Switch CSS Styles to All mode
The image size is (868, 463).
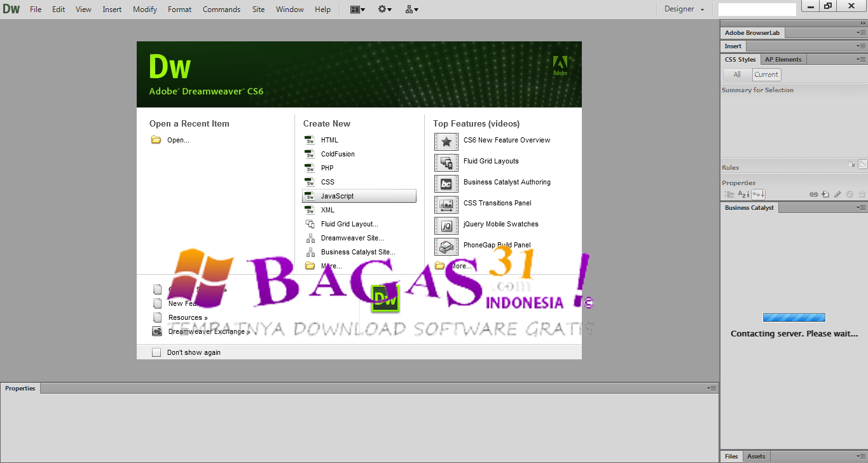pos(737,74)
